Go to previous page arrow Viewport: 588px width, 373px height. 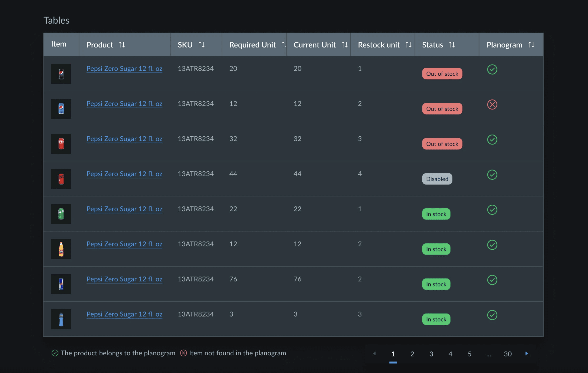click(374, 353)
